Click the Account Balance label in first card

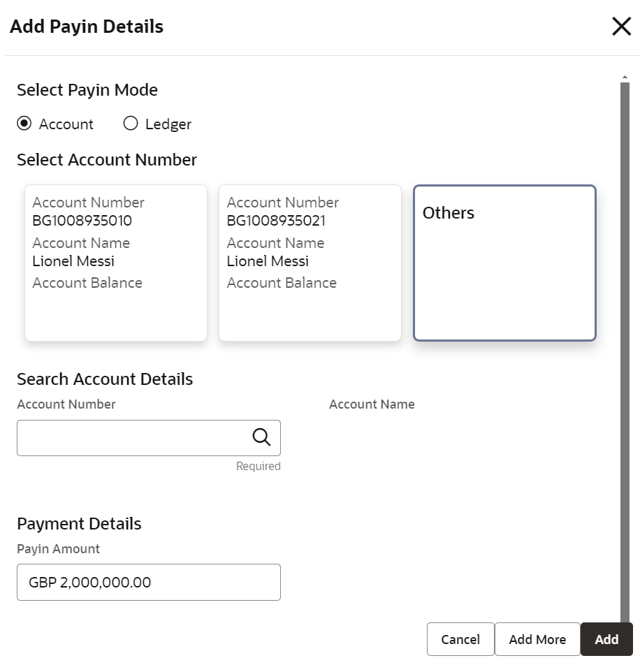point(87,283)
